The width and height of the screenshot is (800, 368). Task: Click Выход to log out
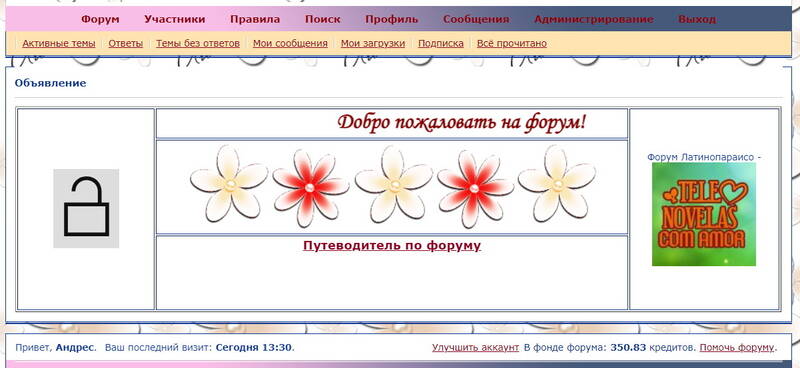(697, 19)
